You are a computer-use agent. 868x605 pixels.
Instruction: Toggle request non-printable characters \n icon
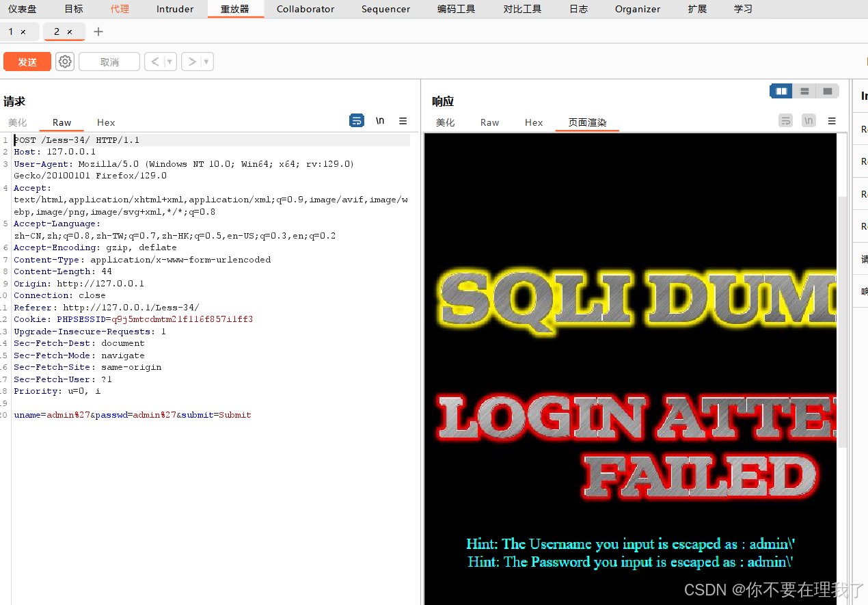(x=380, y=121)
